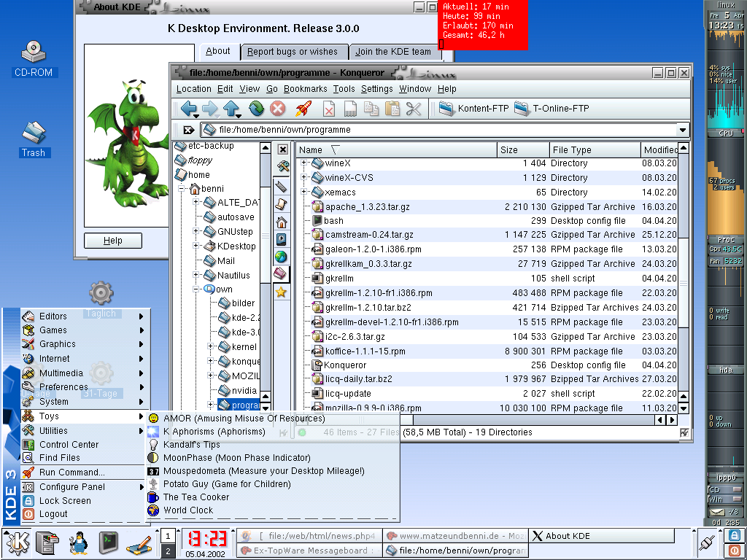Select apache_1.3.23.tar.gz file

pos(367,206)
